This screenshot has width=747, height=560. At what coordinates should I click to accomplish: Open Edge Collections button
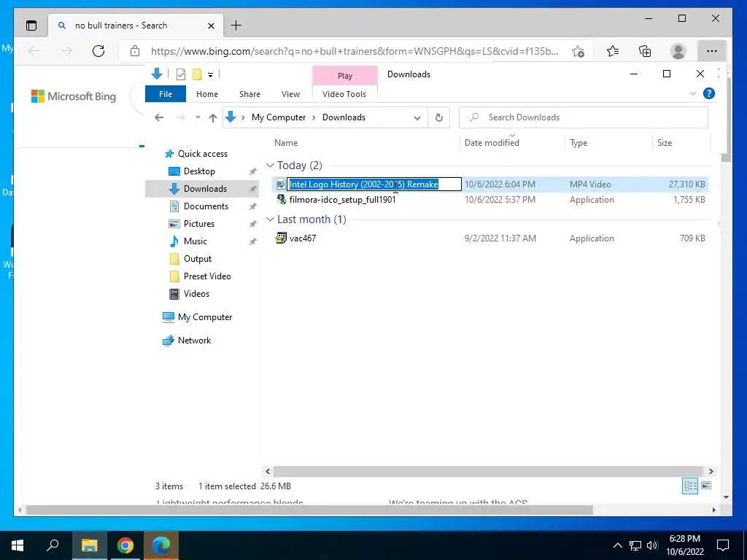[645, 51]
